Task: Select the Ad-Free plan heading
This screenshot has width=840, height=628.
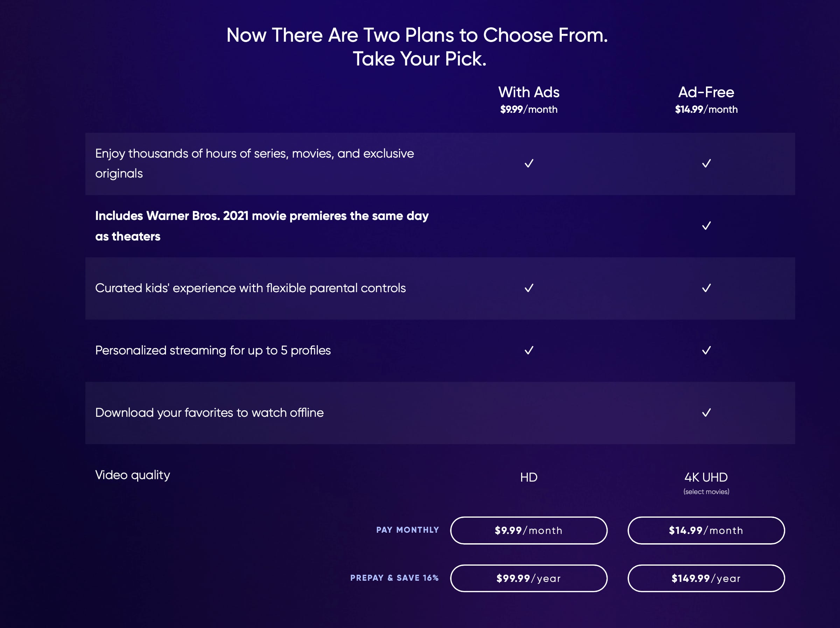Action: 706,92
